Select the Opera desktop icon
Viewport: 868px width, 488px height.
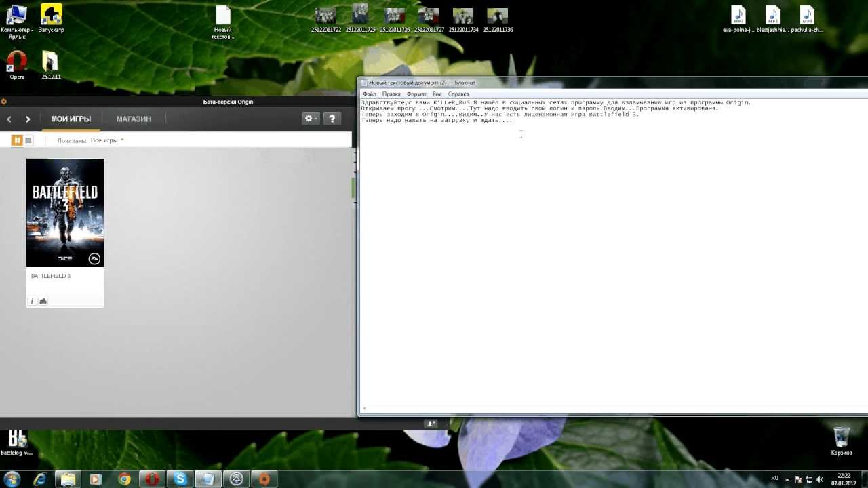pyautogui.click(x=17, y=66)
